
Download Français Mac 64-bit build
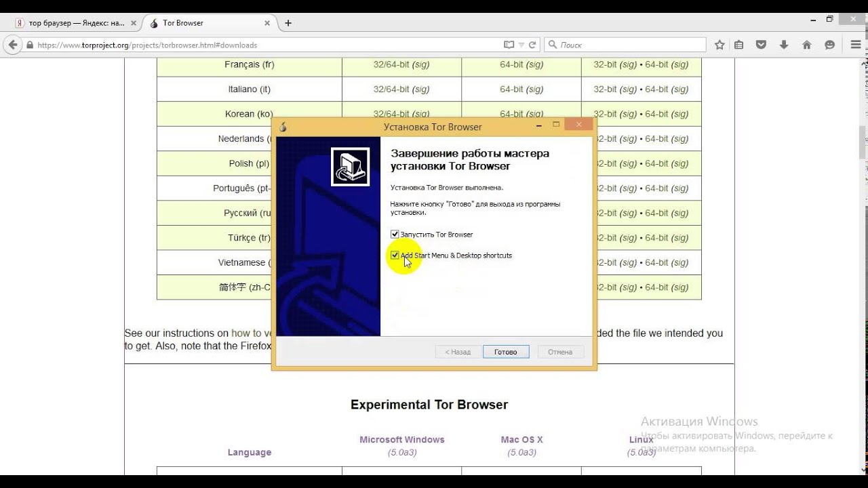pyautogui.click(x=511, y=64)
